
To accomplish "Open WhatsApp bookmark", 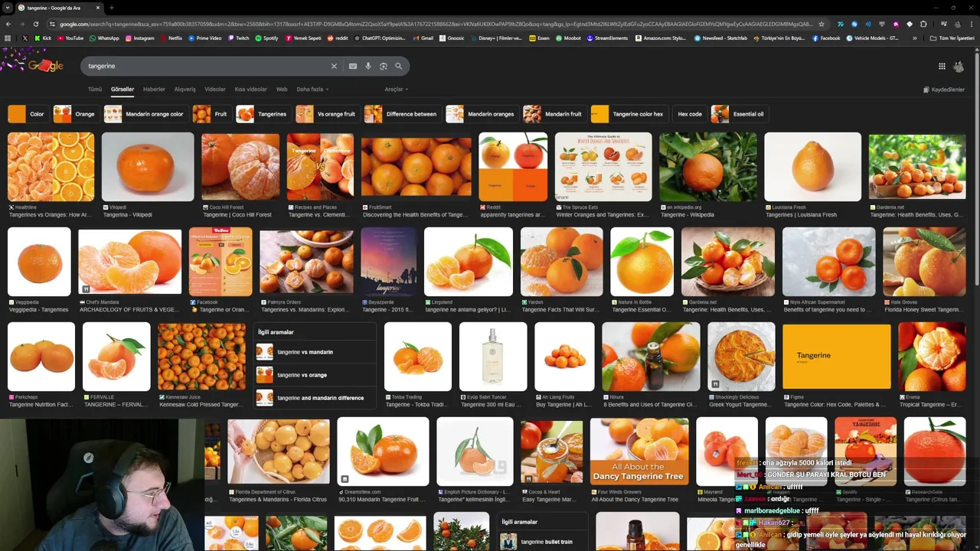I will coord(104,38).
